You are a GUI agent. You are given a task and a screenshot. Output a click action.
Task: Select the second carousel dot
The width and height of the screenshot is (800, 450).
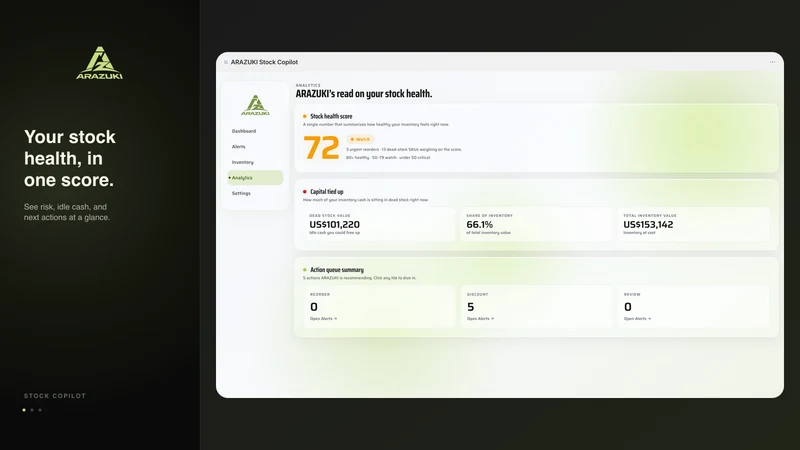[x=32, y=410]
